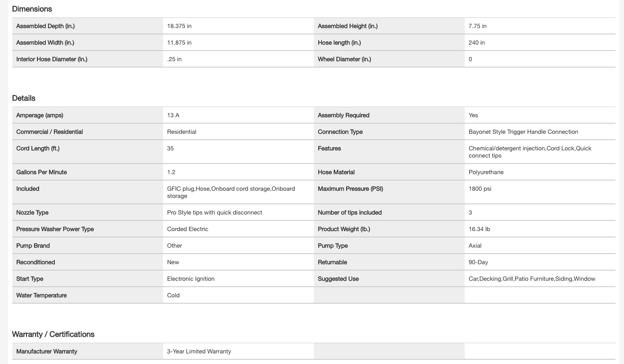Select the Electronic Ignition start type value
The height and width of the screenshot is (364, 624).
tap(191, 279)
